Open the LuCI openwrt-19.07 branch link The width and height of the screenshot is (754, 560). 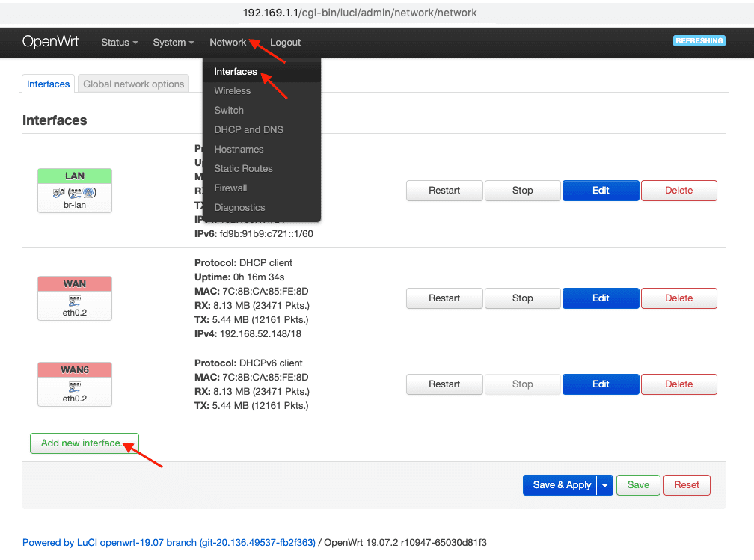pyautogui.click(x=169, y=543)
